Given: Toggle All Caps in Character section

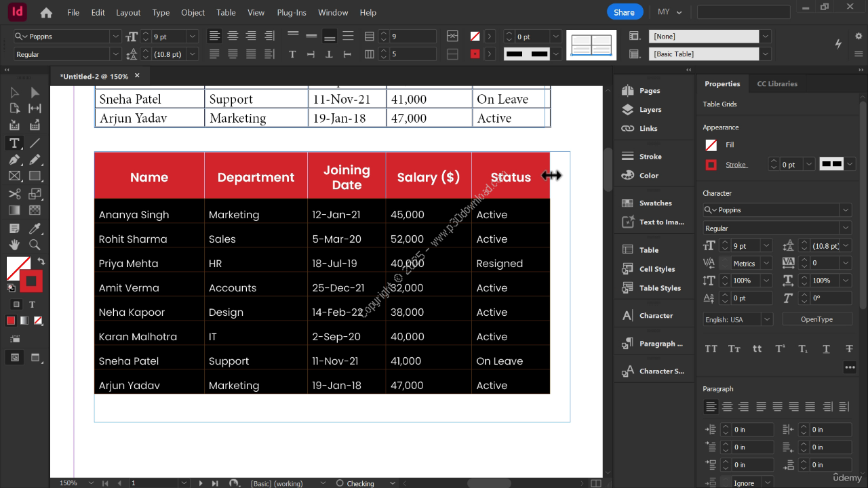Looking at the screenshot, I should click(711, 348).
